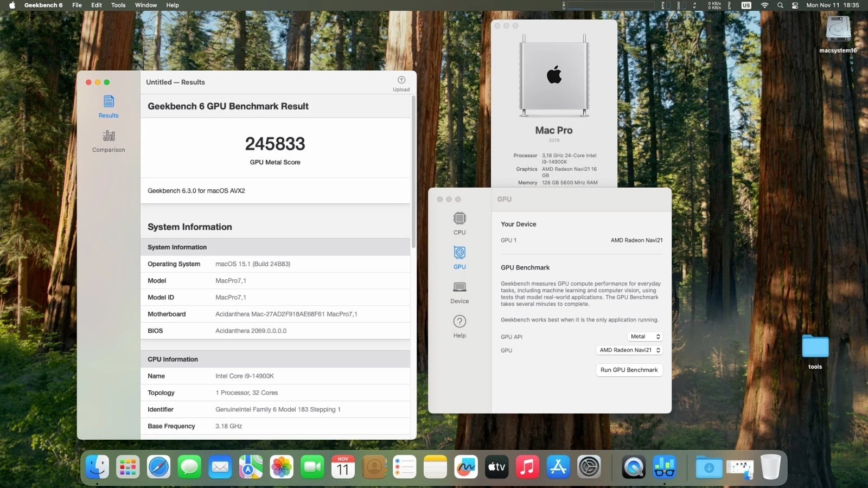Select 'Intel Core i9-14900K' name value
Image resolution: width=868 pixels, height=488 pixels.
(x=245, y=376)
